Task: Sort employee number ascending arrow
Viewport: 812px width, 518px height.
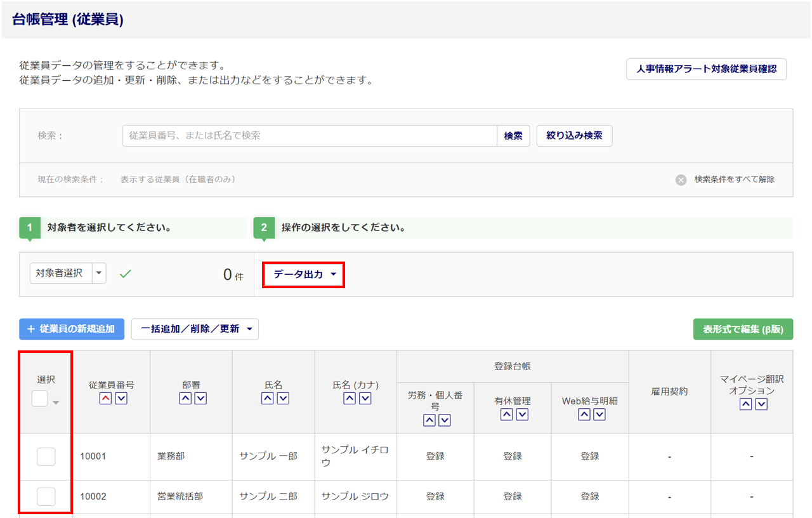Action: click(105, 398)
